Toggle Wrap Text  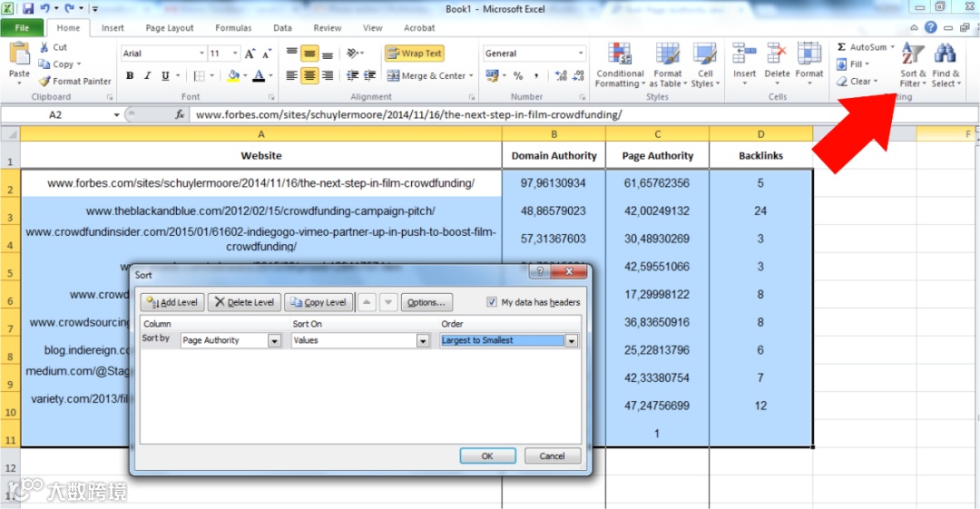(415, 54)
